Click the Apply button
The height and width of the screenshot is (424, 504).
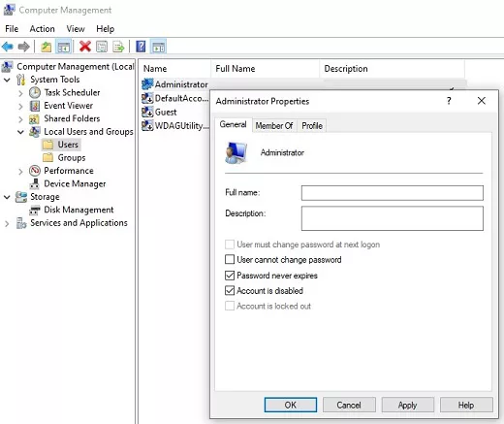click(x=407, y=405)
